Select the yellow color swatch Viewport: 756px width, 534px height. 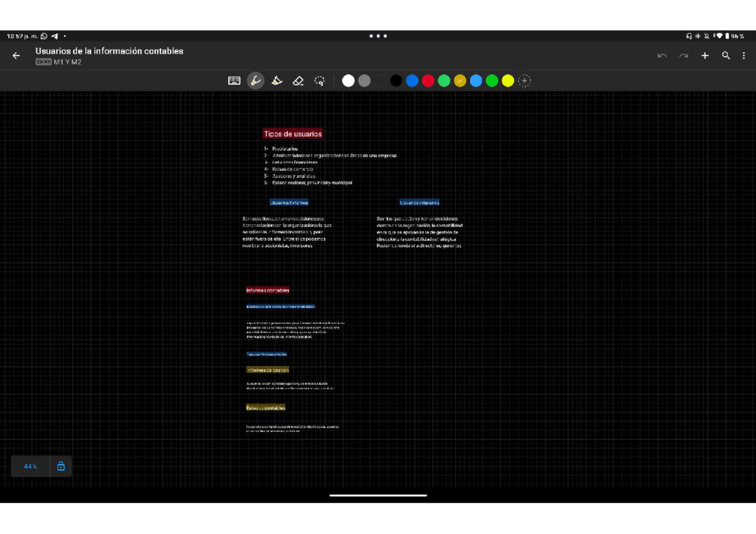[508, 81]
